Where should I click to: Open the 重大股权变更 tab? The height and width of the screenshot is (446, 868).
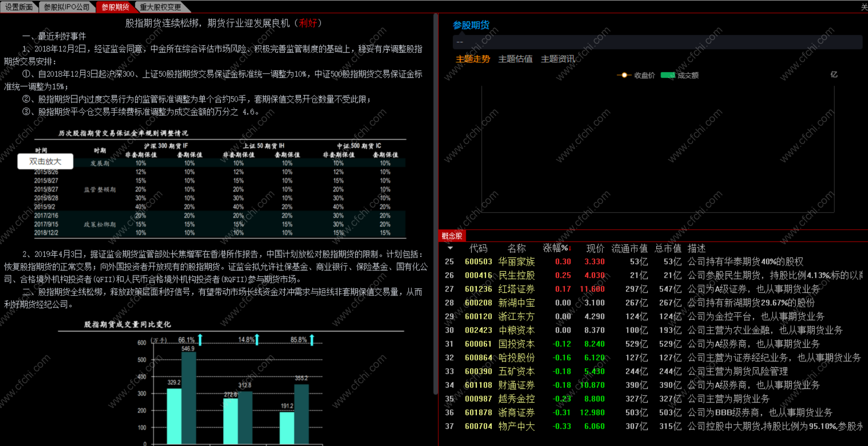(x=160, y=7)
